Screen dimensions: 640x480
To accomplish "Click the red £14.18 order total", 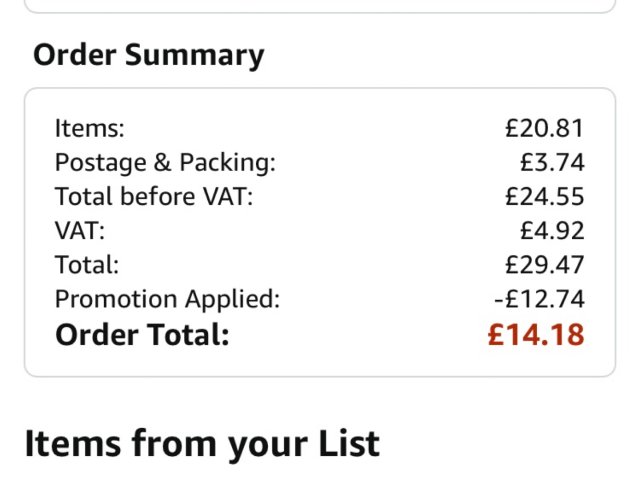I will coord(535,335).
